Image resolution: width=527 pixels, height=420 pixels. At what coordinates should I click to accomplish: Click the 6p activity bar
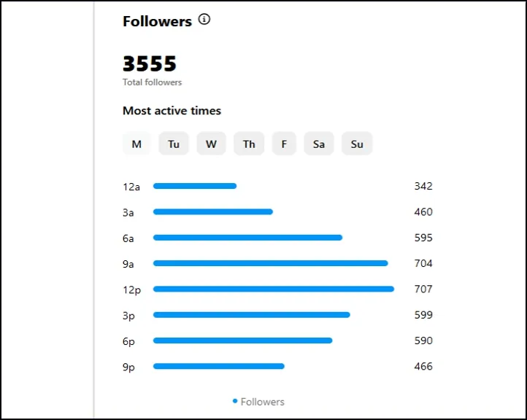point(243,341)
